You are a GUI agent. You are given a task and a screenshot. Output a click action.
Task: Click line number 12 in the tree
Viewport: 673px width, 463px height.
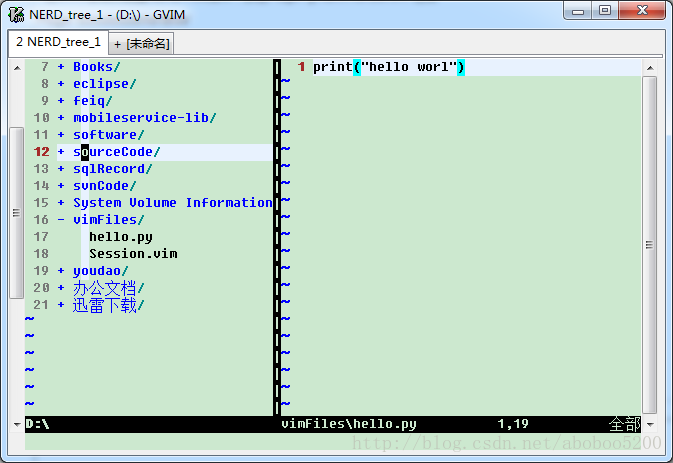coord(42,152)
